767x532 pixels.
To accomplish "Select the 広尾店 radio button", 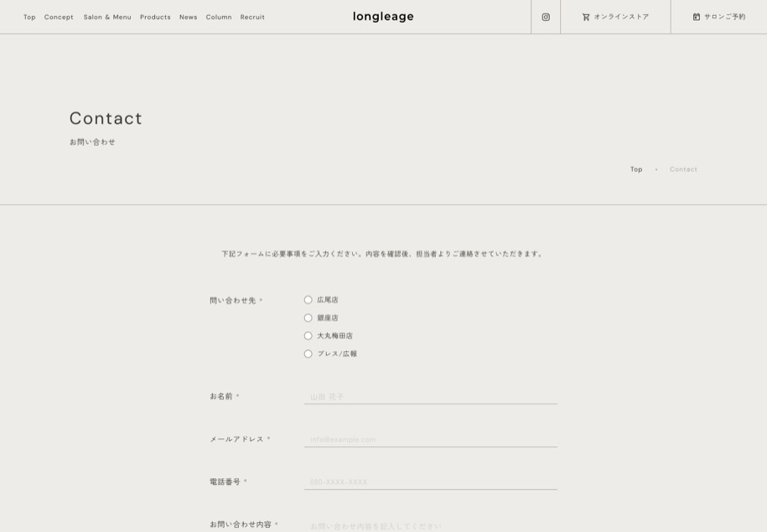I will coord(308,300).
